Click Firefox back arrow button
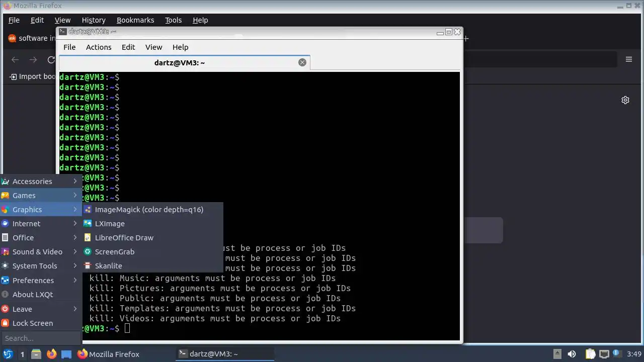Screen dimensions: 644x362 15,60
